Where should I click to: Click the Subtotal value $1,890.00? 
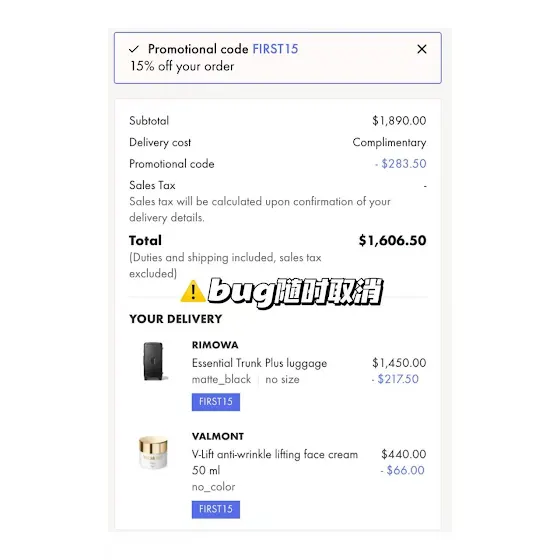pos(399,121)
